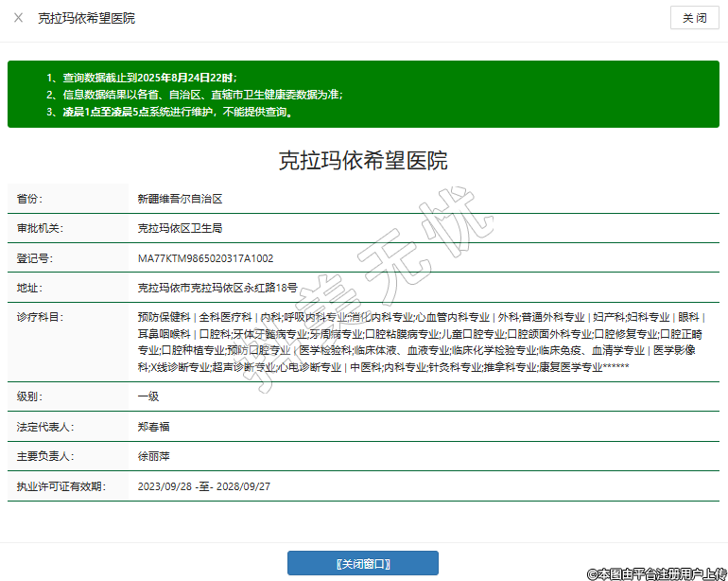The image size is (728, 581).
Task: Select the license validity dates 2023/09/28 至 2028/09/27
Action: coord(204,486)
